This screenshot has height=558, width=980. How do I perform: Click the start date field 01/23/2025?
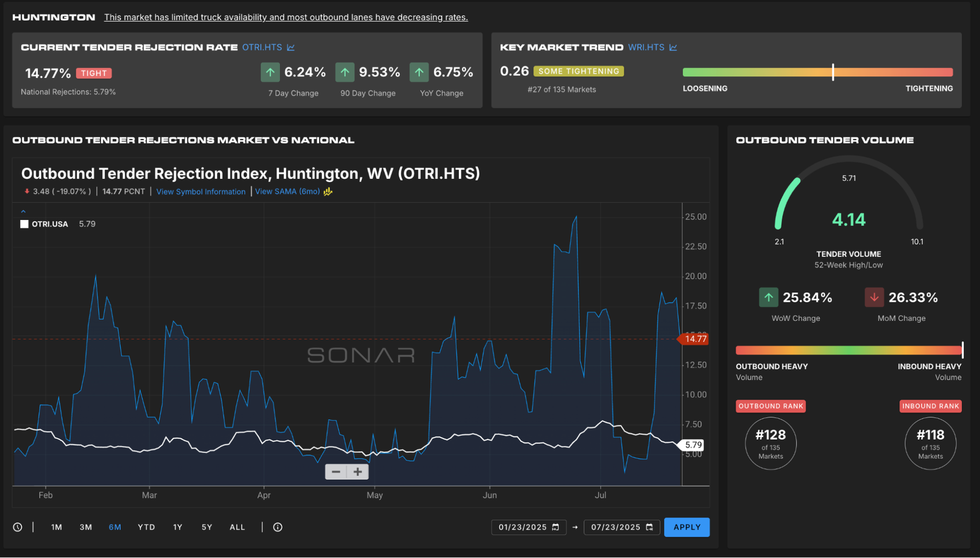529,527
